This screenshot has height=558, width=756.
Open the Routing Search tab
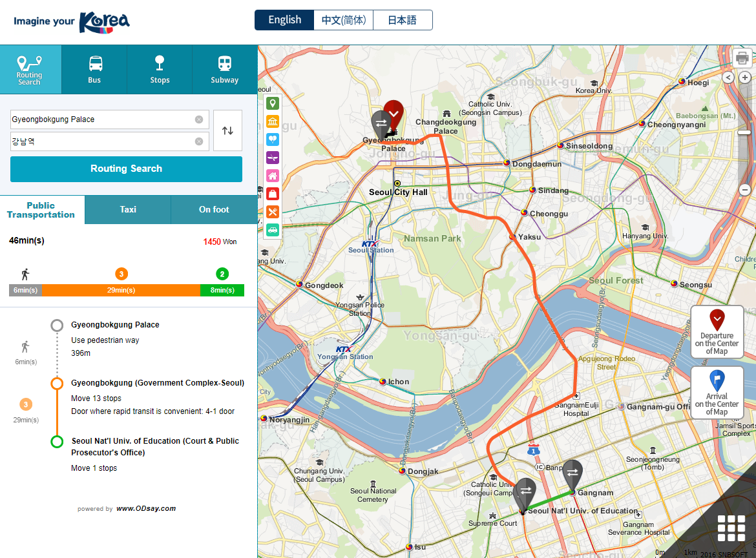[30, 69]
